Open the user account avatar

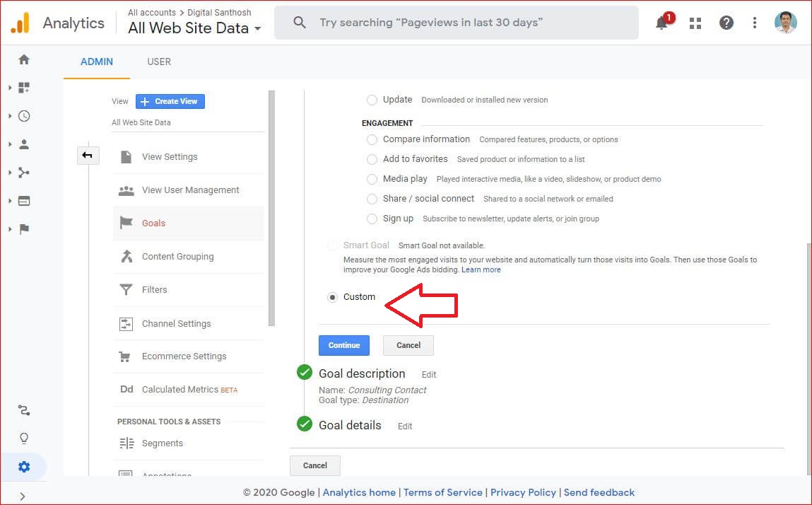click(x=785, y=23)
